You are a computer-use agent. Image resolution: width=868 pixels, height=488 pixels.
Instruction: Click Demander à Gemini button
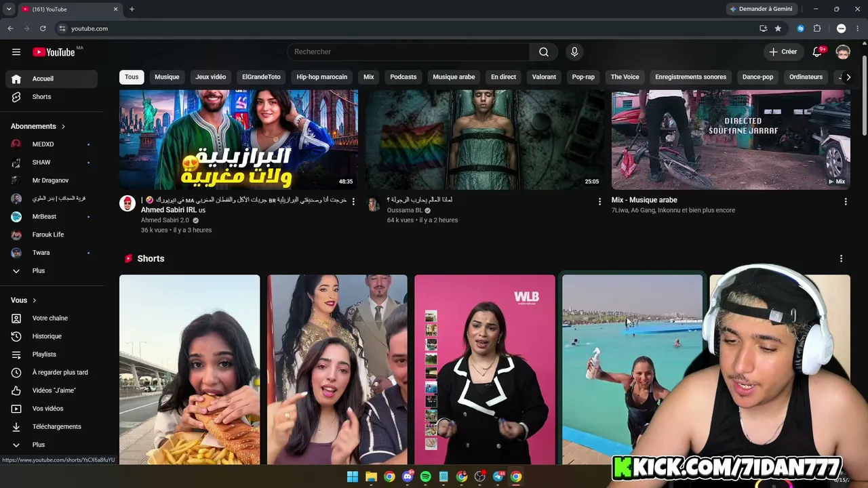tap(761, 9)
